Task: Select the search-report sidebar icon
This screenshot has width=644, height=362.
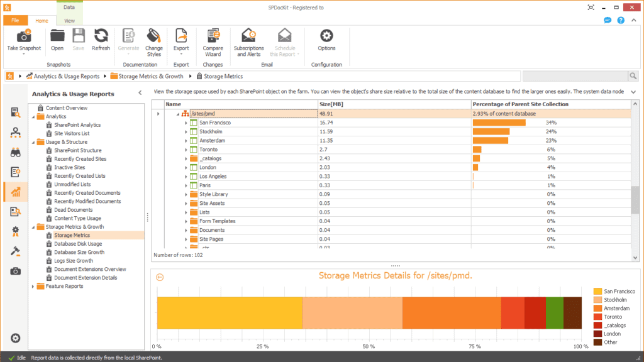Action: coord(16,211)
